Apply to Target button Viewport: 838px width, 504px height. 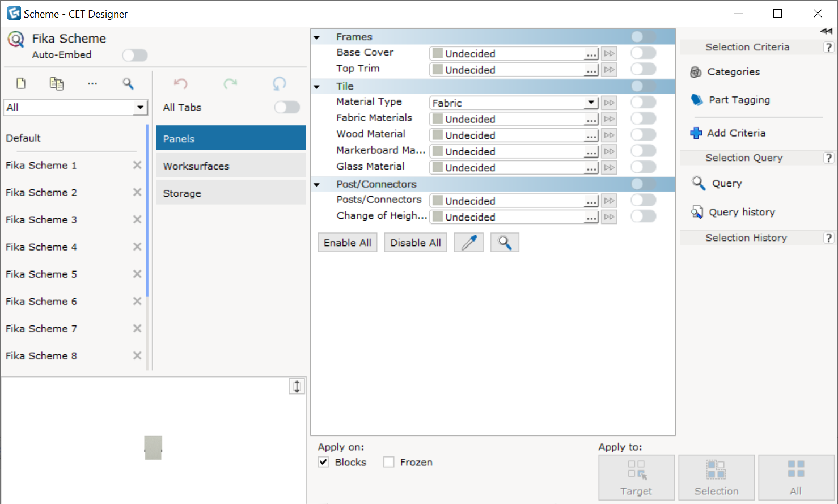[x=637, y=477]
